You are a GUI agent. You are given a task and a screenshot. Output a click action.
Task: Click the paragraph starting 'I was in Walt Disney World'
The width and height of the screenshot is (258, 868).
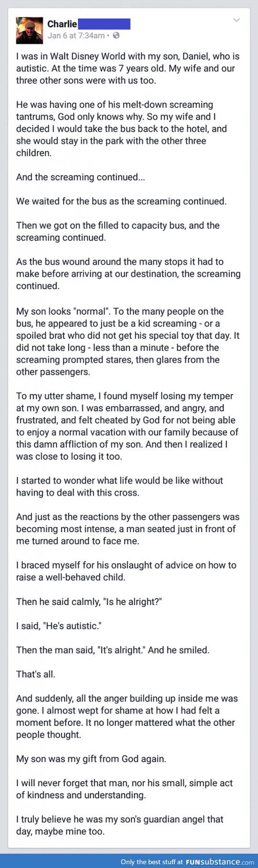coord(128,68)
